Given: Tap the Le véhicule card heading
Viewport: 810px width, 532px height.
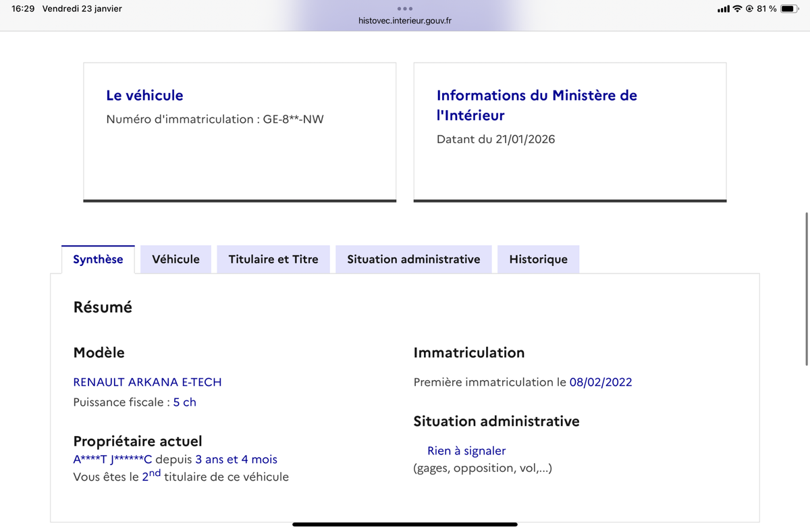Looking at the screenshot, I should coord(144,96).
